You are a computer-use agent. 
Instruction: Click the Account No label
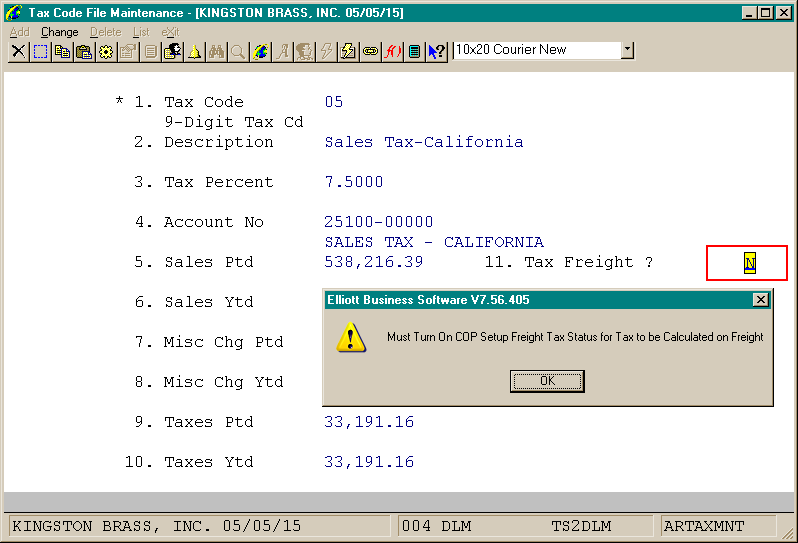(x=214, y=222)
